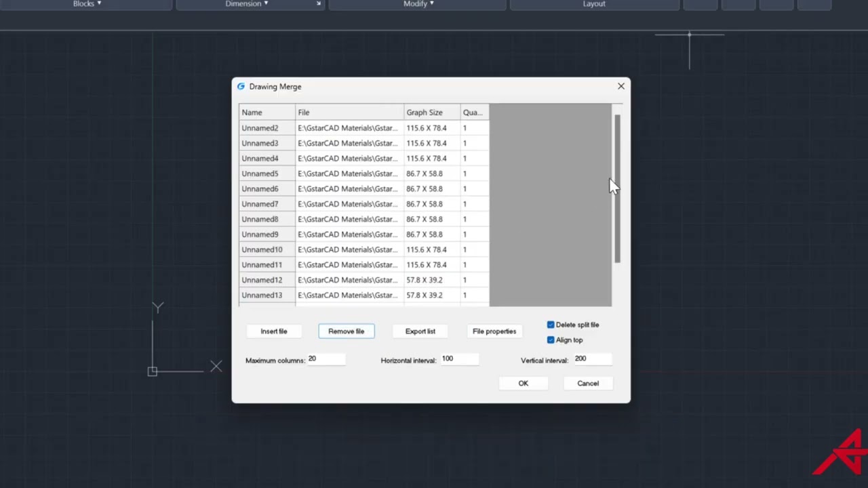
Task: Click the File column header
Action: point(350,113)
